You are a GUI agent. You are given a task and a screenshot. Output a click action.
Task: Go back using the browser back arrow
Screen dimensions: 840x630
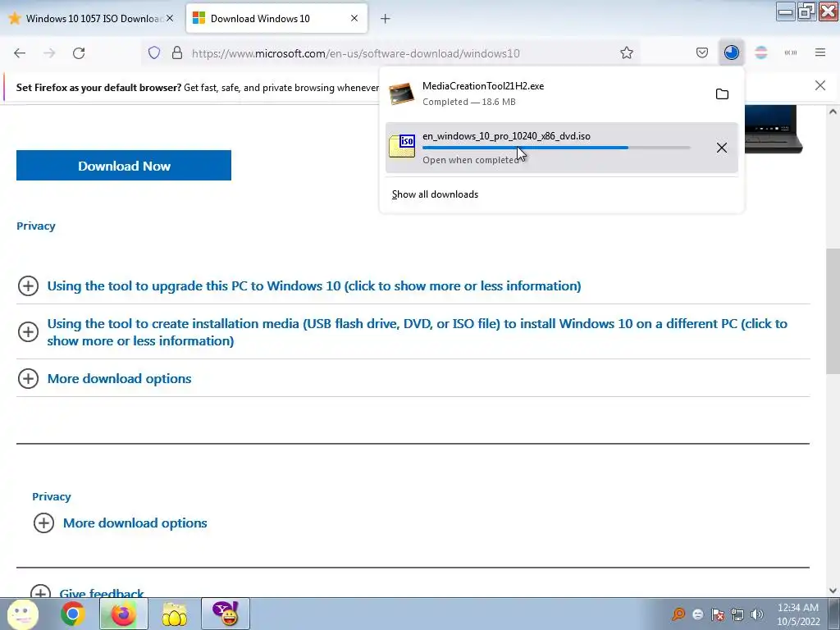pos(20,53)
